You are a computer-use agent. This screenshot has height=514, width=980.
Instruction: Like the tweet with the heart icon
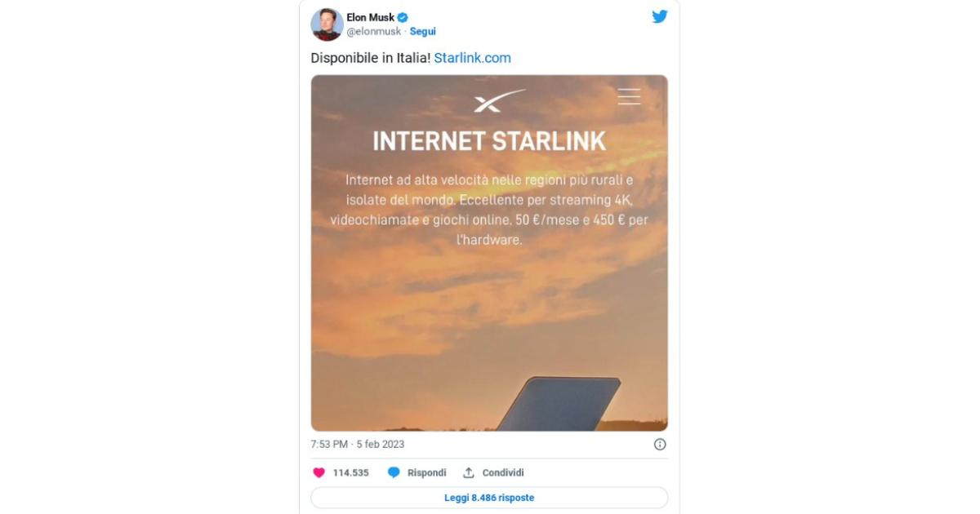pyautogui.click(x=318, y=472)
